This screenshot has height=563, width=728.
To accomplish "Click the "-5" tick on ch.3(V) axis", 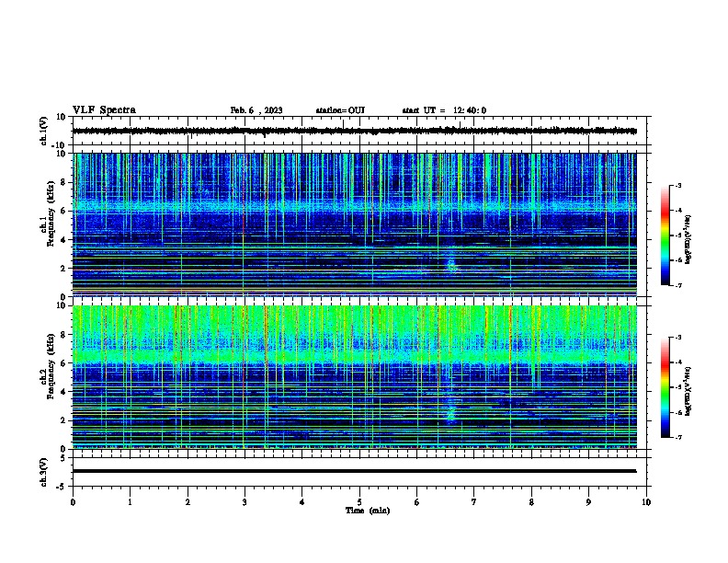I will pos(63,487).
